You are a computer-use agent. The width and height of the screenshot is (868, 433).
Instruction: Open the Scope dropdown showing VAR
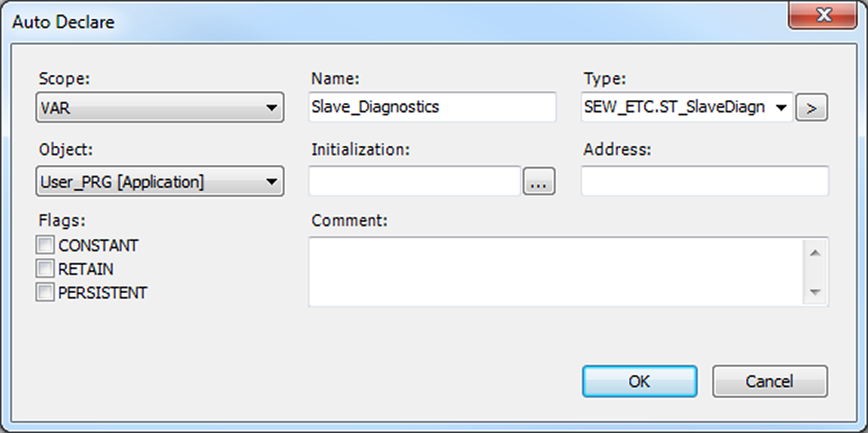click(159, 108)
